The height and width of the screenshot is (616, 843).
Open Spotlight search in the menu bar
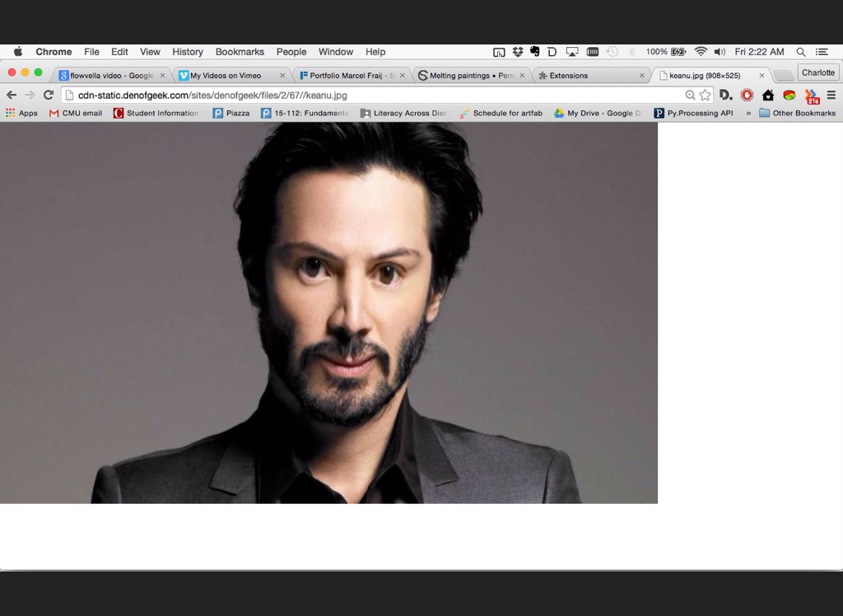tap(800, 52)
